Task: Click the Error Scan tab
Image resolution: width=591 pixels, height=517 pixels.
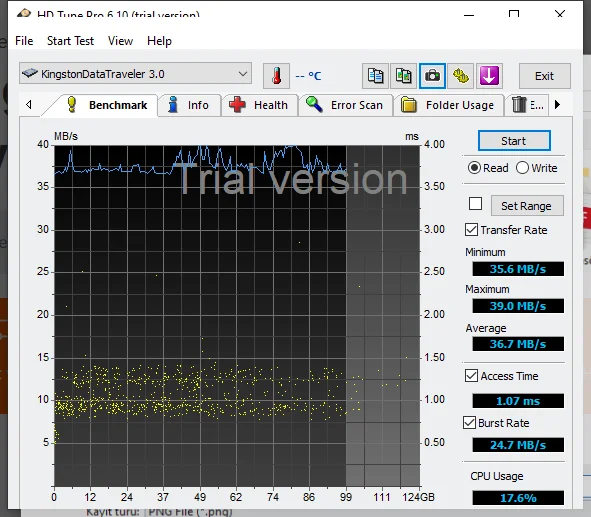Action: tap(345, 105)
